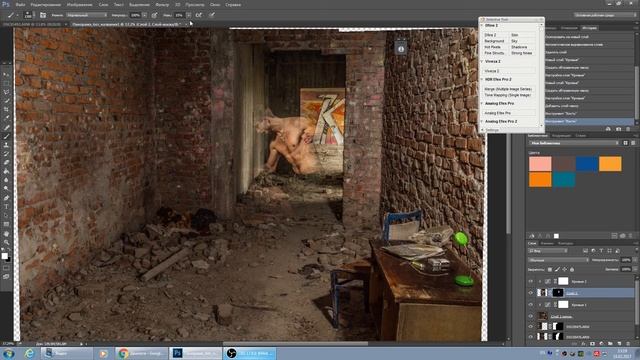The width and height of the screenshot is (640, 360).
Task: Click Tone Mapping (Single Image) button
Action: [509, 95]
